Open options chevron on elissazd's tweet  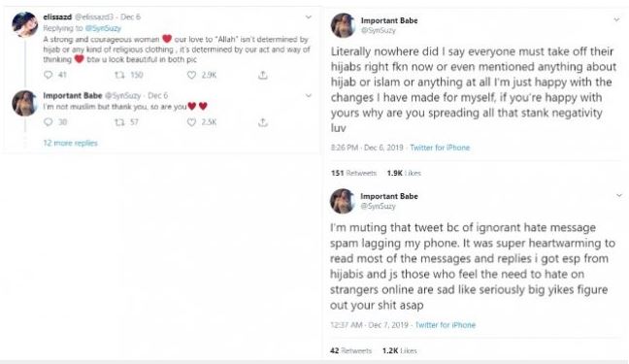tap(308, 17)
